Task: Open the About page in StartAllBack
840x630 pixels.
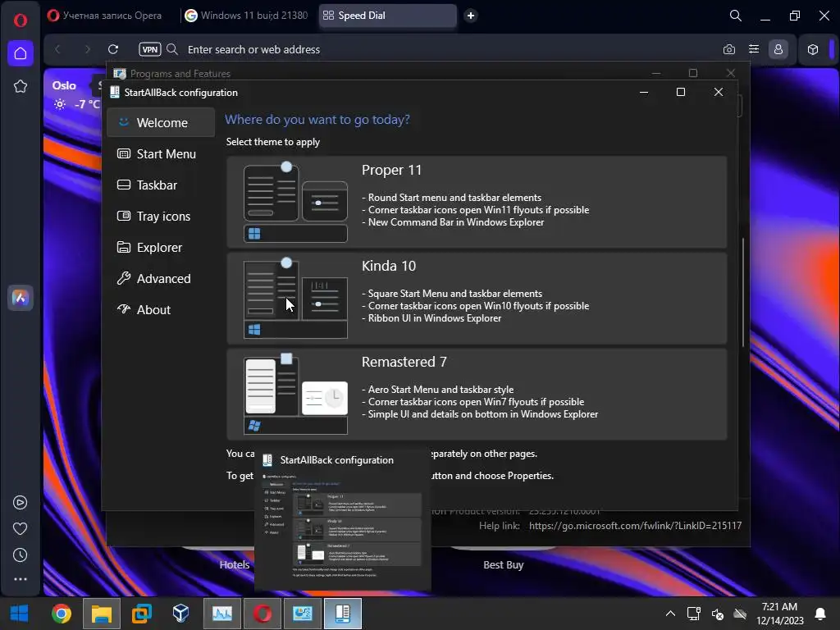Action: pyautogui.click(x=161, y=309)
